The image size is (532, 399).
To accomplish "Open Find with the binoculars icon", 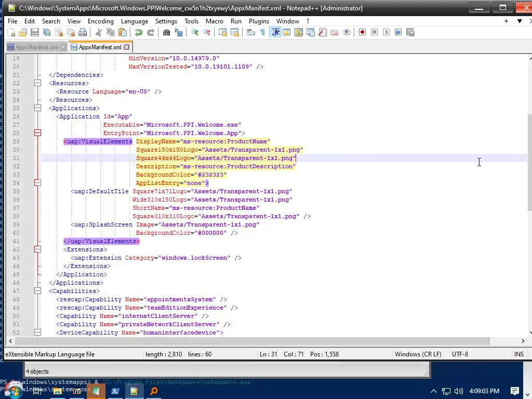I will [166, 32].
